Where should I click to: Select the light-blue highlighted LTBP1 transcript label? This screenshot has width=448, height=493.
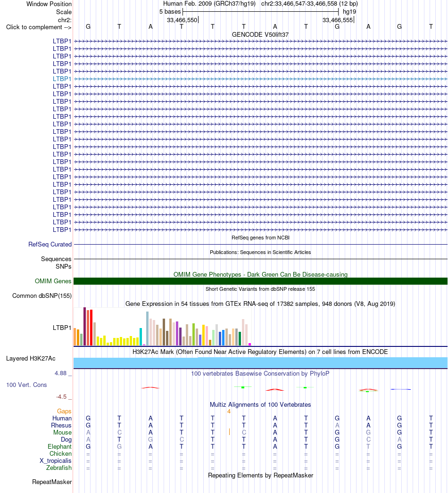(62, 79)
